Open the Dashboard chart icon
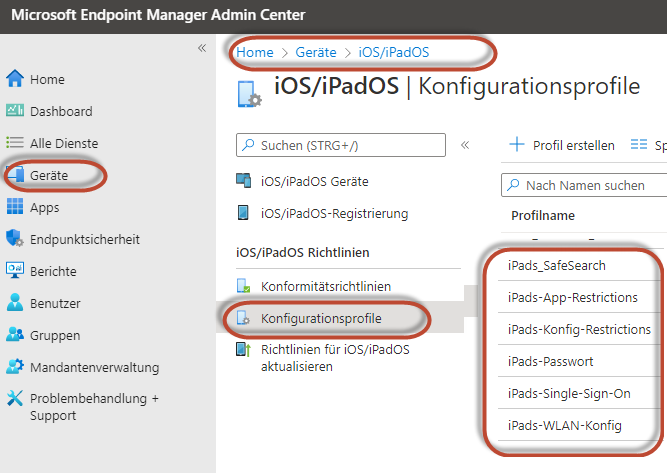667x473 pixels. (x=15, y=111)
